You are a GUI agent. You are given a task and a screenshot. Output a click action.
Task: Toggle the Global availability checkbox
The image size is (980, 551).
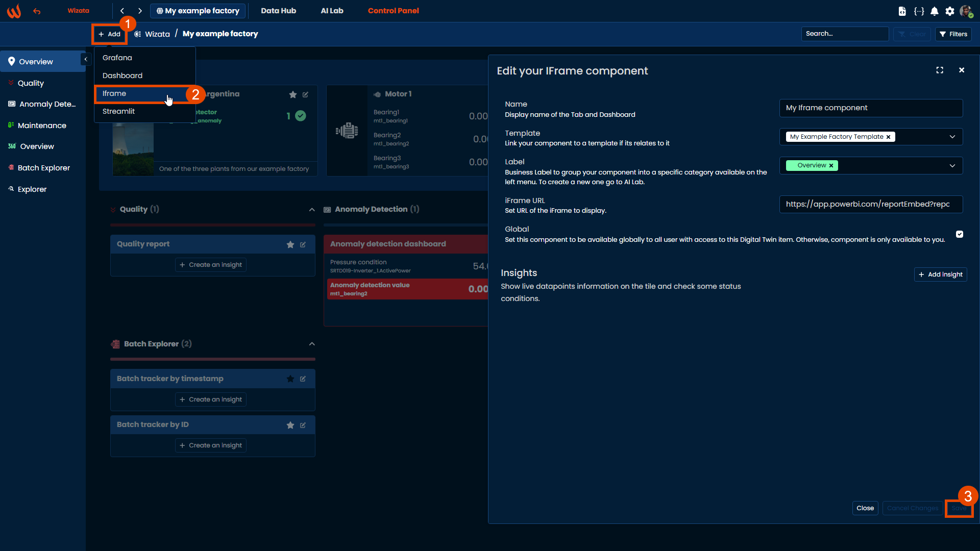960,234
